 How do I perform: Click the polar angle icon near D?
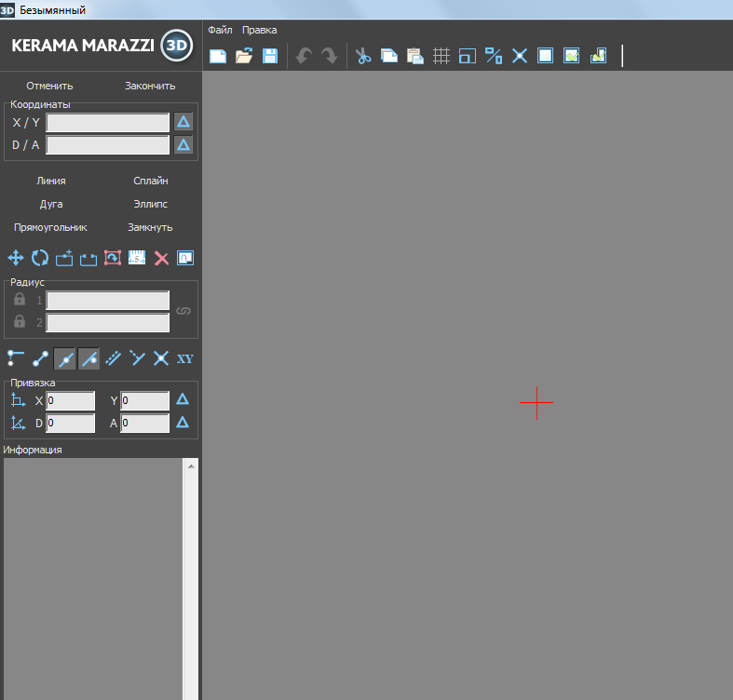18,423
